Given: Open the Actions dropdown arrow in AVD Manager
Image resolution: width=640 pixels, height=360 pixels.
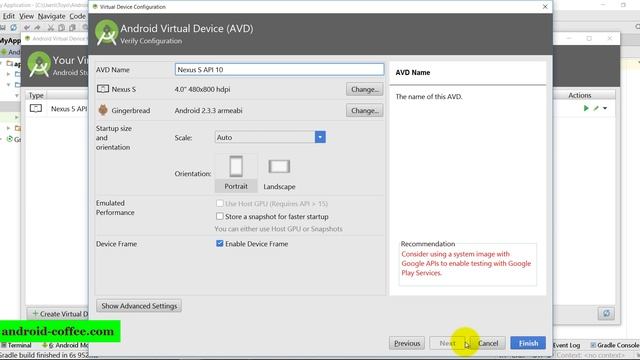Looking at the screenshot, I should (x=605, y=108).
